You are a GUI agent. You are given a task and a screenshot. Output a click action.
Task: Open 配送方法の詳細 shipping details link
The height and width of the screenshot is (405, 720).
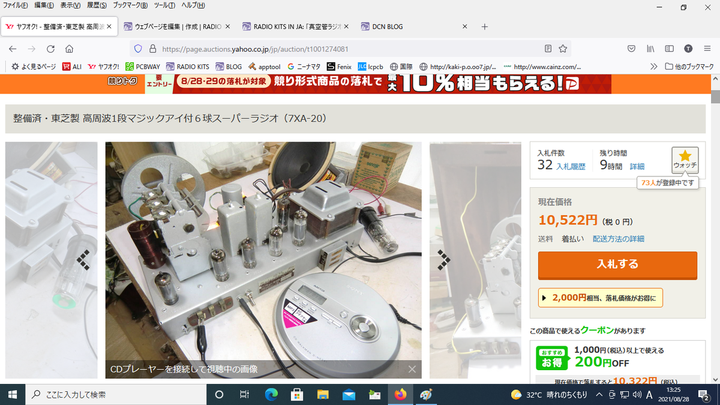pos(633,239)
